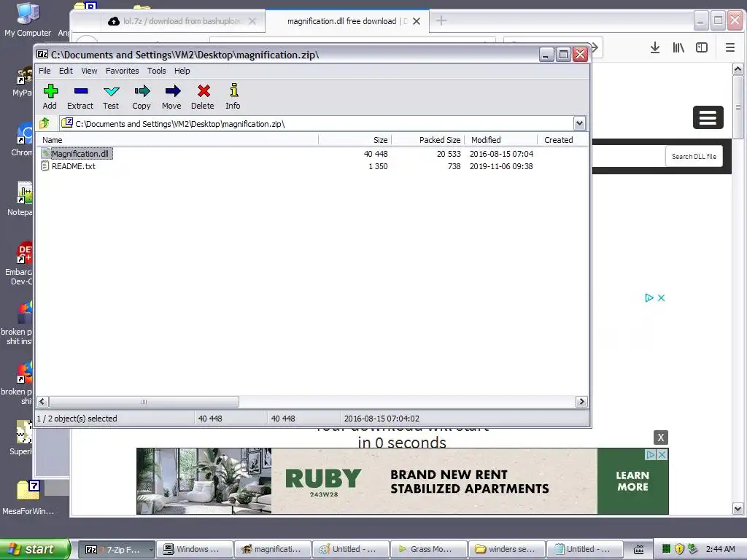Go up one folder level icon

44,123
